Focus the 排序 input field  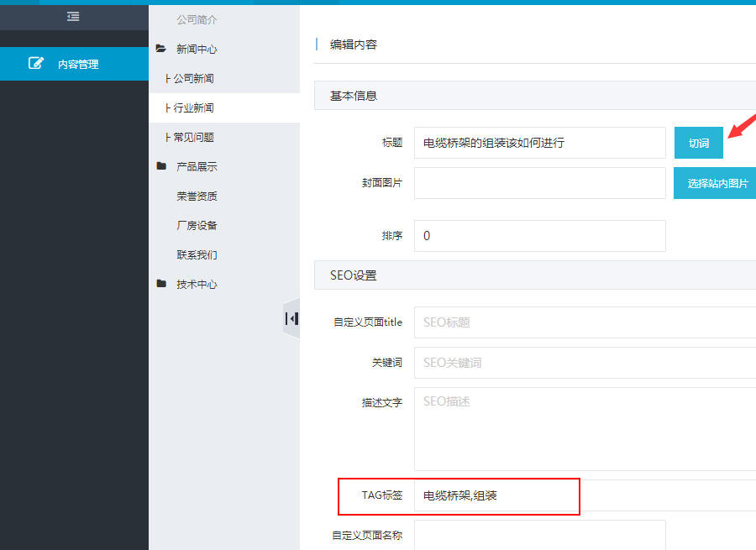(539, 236)
